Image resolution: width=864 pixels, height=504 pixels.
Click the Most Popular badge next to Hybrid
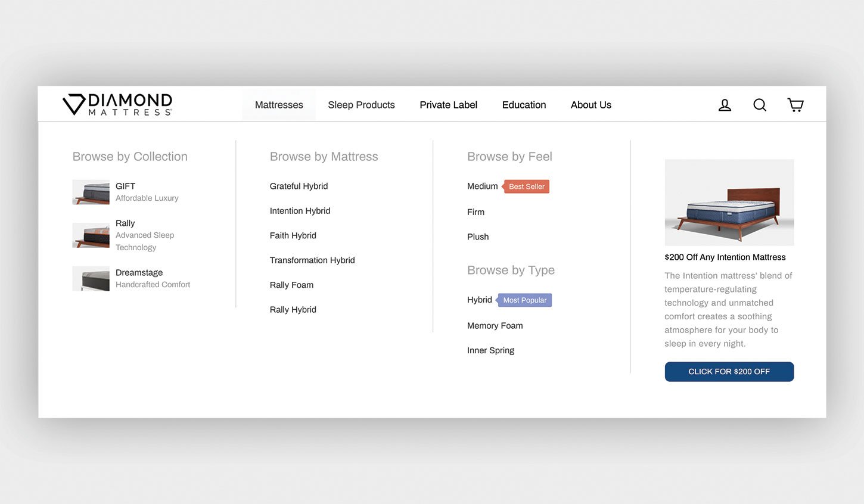pos(524,300)
